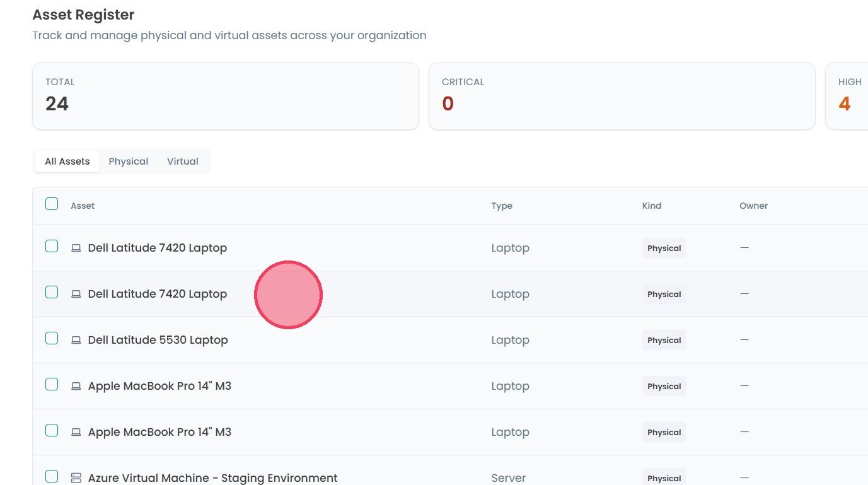Click the Owner column header
The width and height of the screenshot is (868, 485).
(x=753, y=206)
